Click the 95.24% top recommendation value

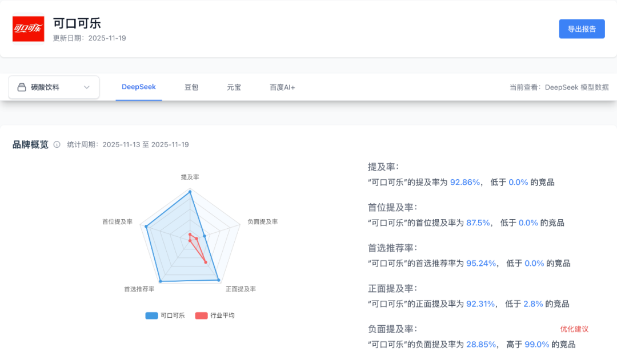481,264
